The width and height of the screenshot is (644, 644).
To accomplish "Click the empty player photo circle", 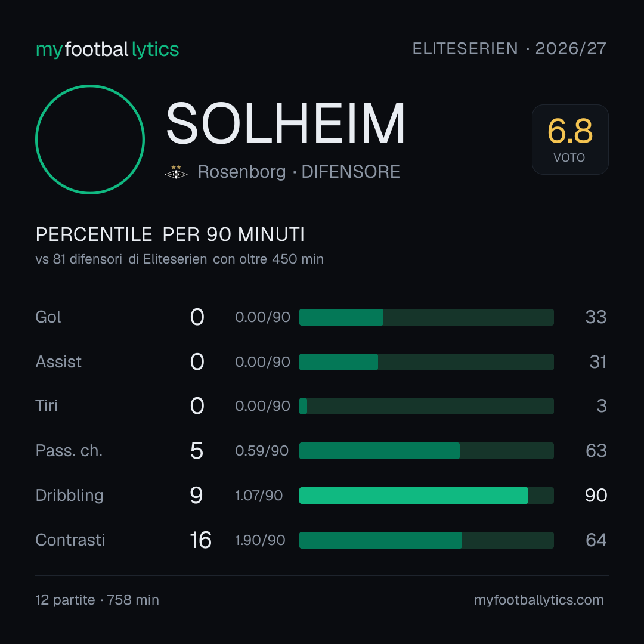I will coord(90,139).
